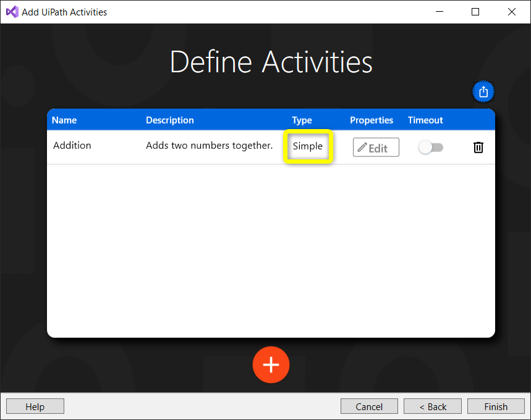Image resolution: width=531 pixels, height=420 pixels.
Task: Enable the Timeout toggle for Addition
Action: pos(430,147)
